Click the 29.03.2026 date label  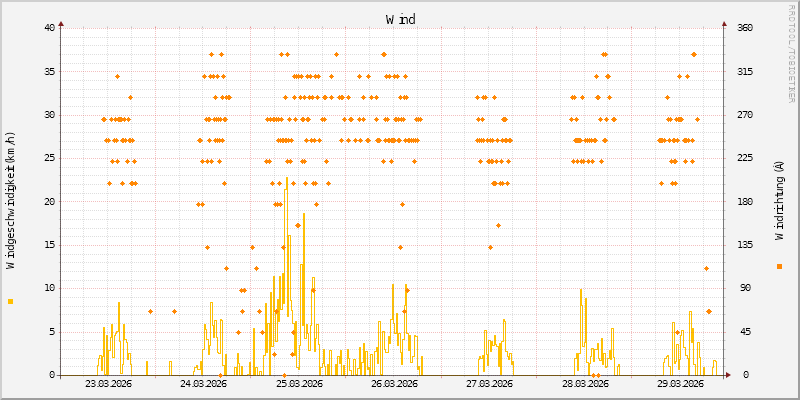pos(680,383)
